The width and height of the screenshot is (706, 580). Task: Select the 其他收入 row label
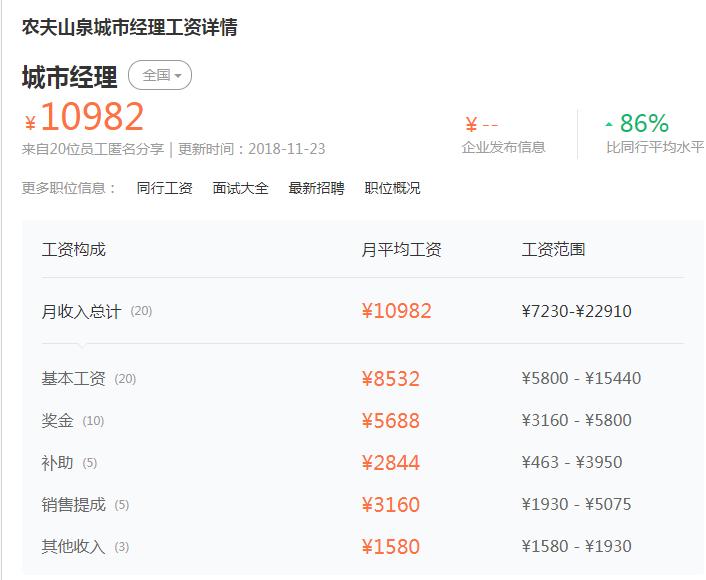(x=73, y=547)
